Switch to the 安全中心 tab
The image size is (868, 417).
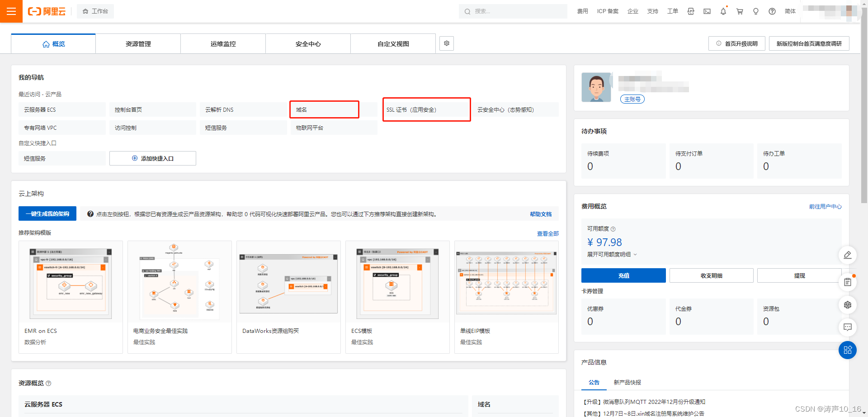click(308, 44)
